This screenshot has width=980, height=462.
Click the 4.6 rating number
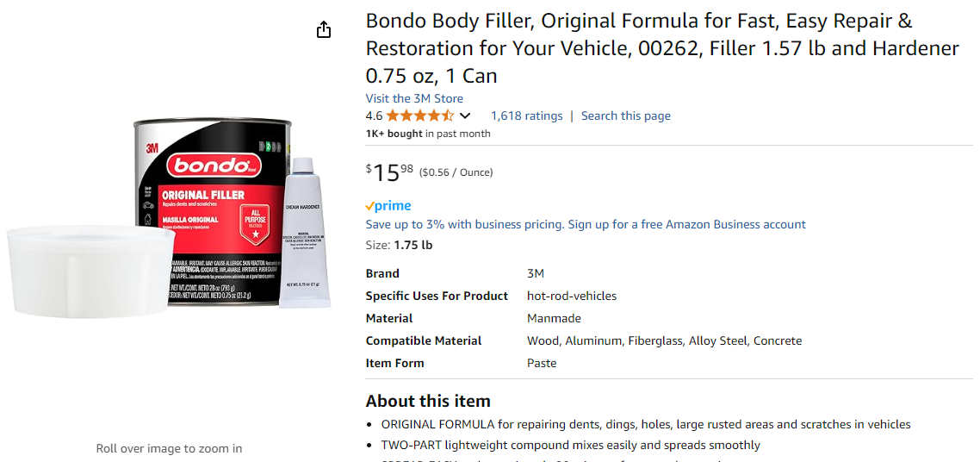[374, 115]
